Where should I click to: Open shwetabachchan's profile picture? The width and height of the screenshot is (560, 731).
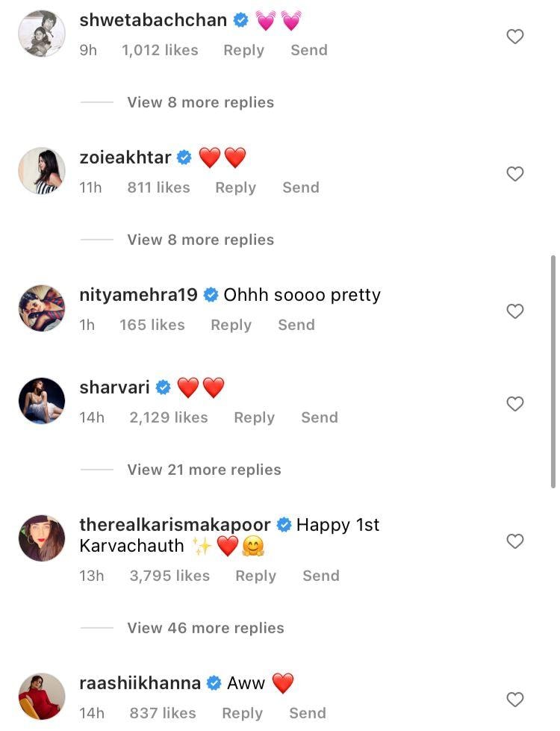click(x=42, y=34)
